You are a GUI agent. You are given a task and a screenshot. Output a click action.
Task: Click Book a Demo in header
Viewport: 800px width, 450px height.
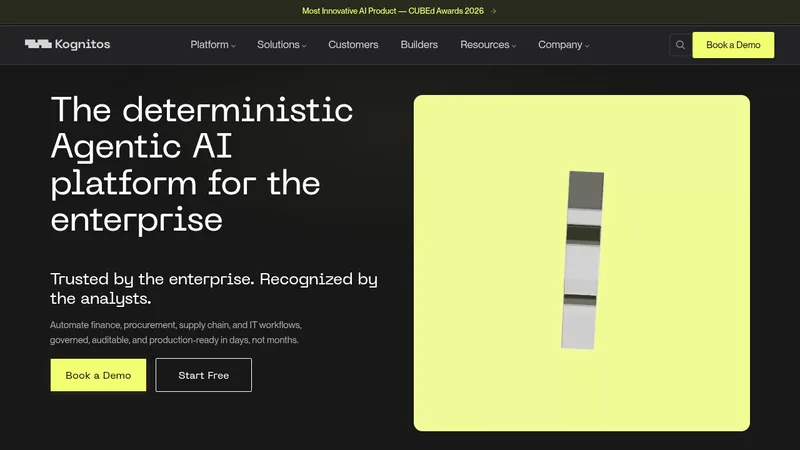point(733,45)
